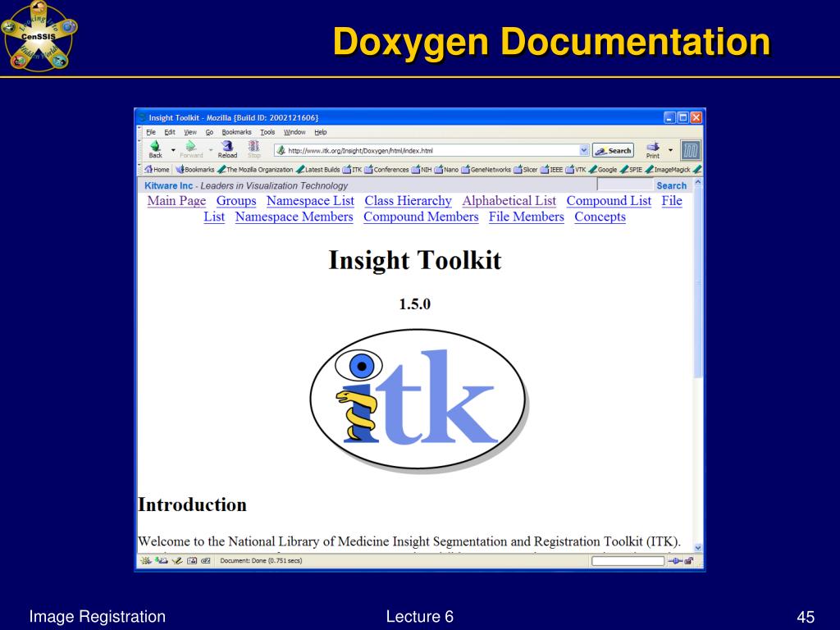Image resolution: width=840 pixels, height=630 pixels.
Task: Click the Address Book status bar icon
Action: [192, 560]
